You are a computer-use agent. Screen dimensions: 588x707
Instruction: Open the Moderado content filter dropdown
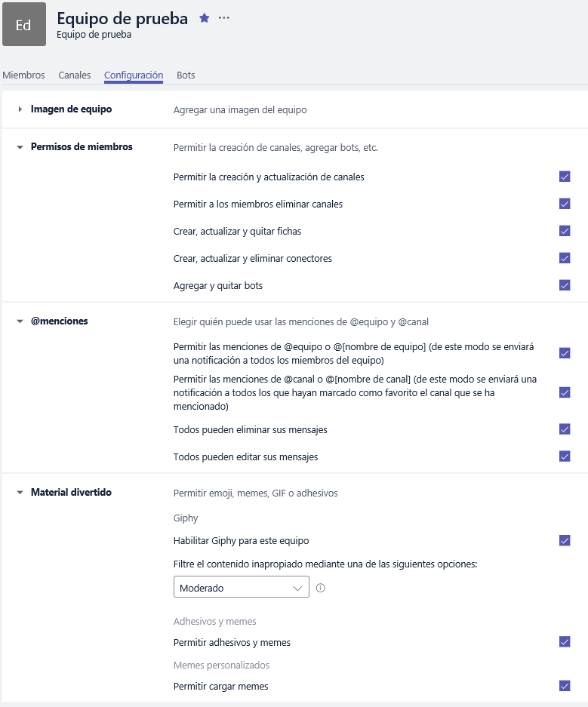coord(241,588)
